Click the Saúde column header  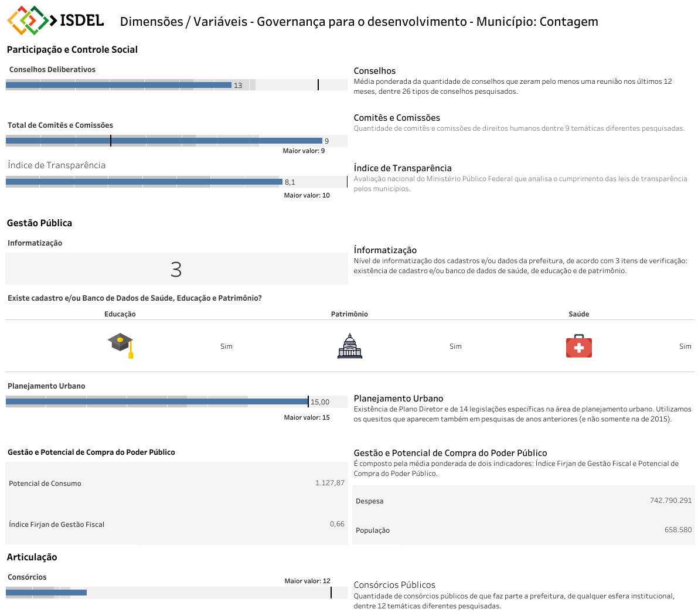coord(578,314)
